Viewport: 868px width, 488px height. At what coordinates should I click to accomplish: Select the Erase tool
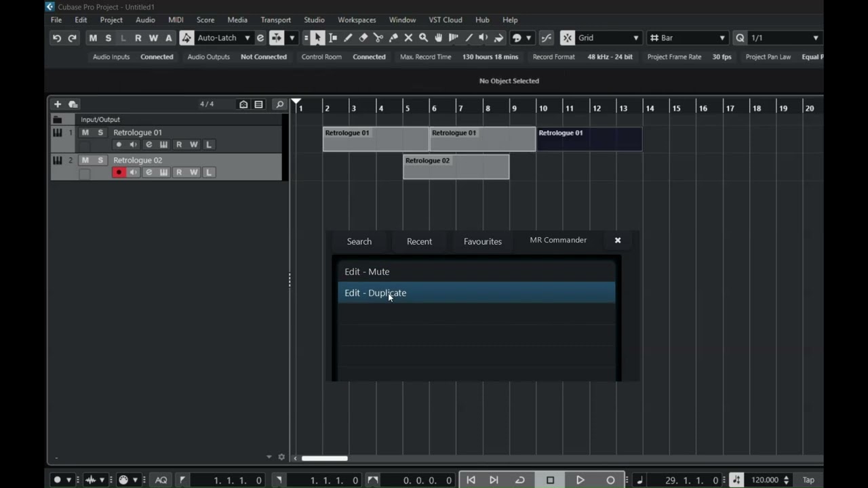point(363,38)
